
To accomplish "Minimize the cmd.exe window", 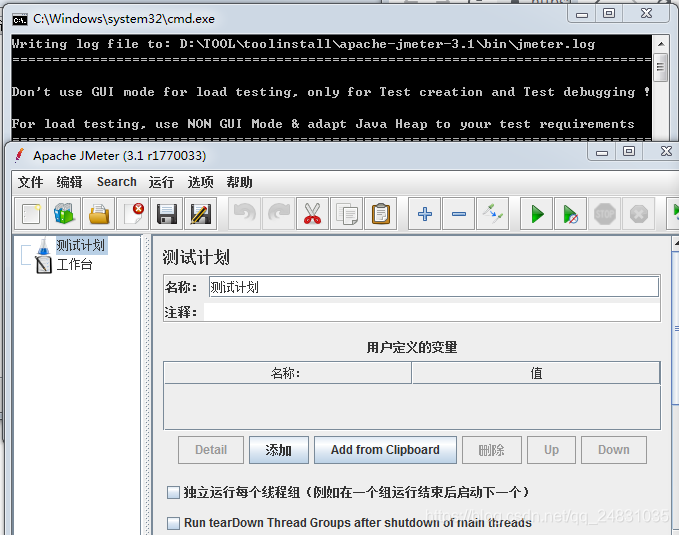I will click(x=582, y=14).
